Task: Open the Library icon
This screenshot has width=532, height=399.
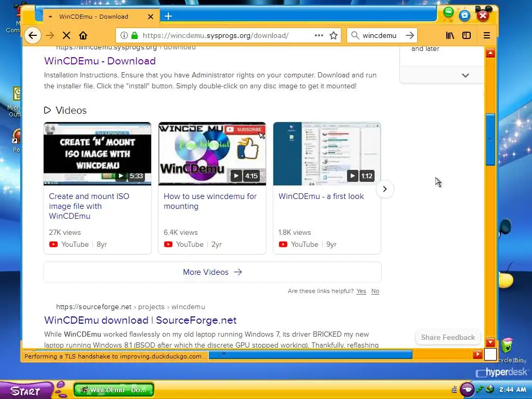Action: [450, 35]
